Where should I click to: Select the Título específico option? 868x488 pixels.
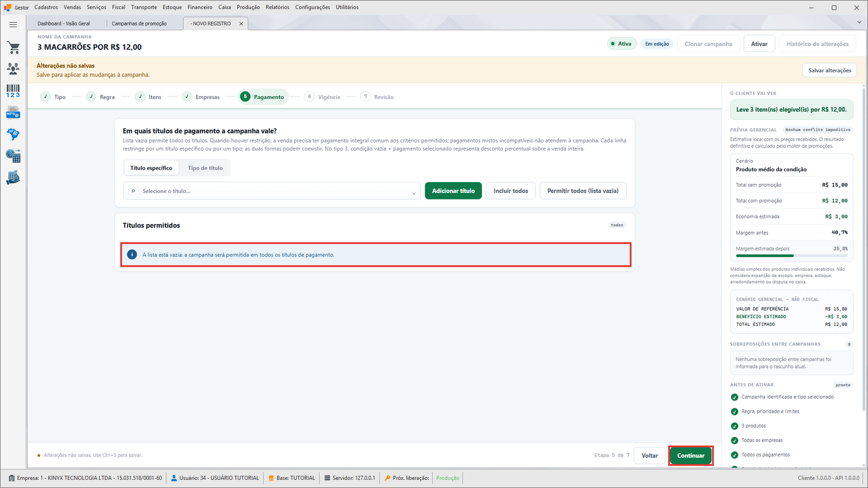(151, 168)
